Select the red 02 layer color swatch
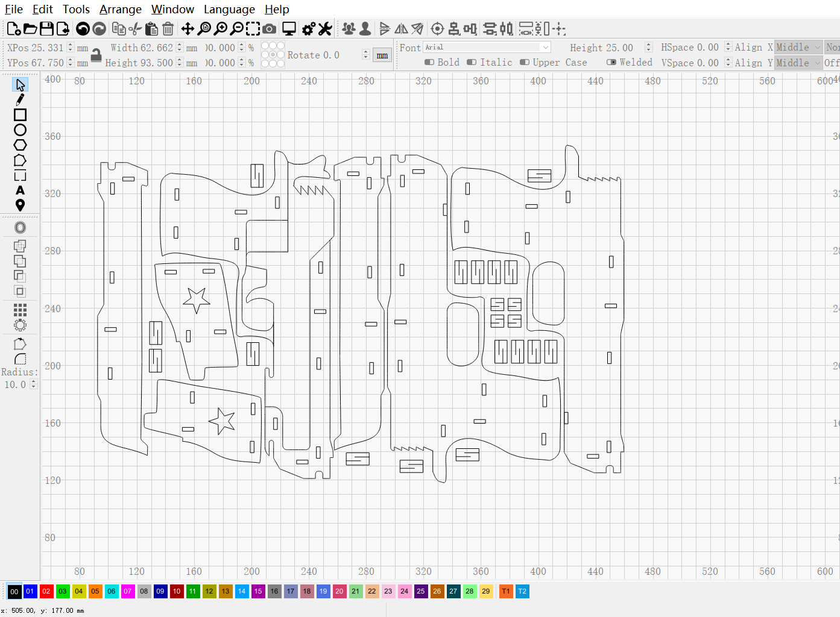 46,591
